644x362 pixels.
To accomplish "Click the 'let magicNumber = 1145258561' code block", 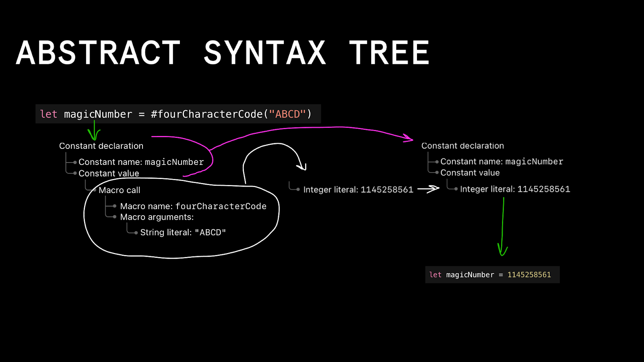I will pyautogui.click(x=492, y=275).
